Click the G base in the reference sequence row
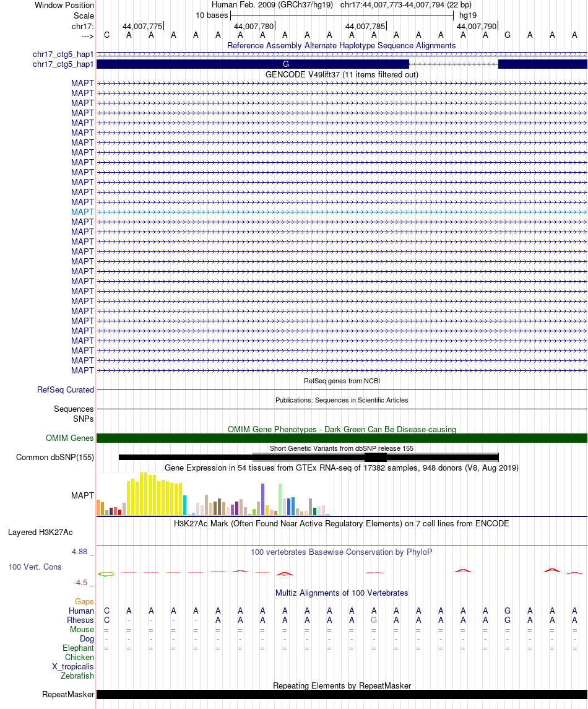Viewport: 588px width, 709px height. [508, 35]
